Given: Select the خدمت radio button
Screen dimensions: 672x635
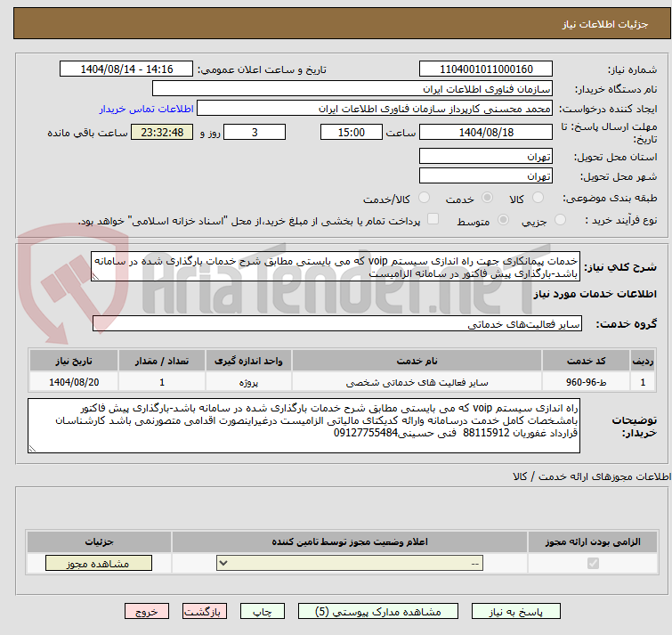Looking at the screenshot, I should [x=487, y=198].
